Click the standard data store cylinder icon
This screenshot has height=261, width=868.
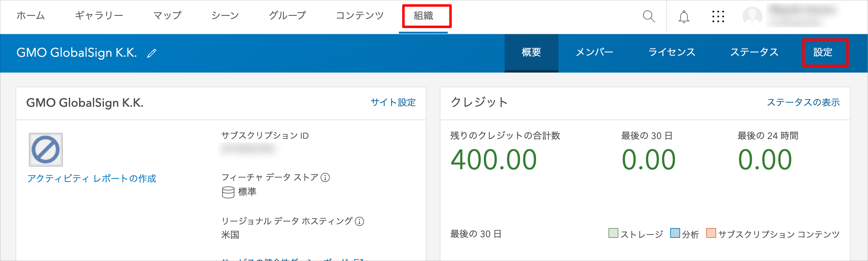click(228, 192)
